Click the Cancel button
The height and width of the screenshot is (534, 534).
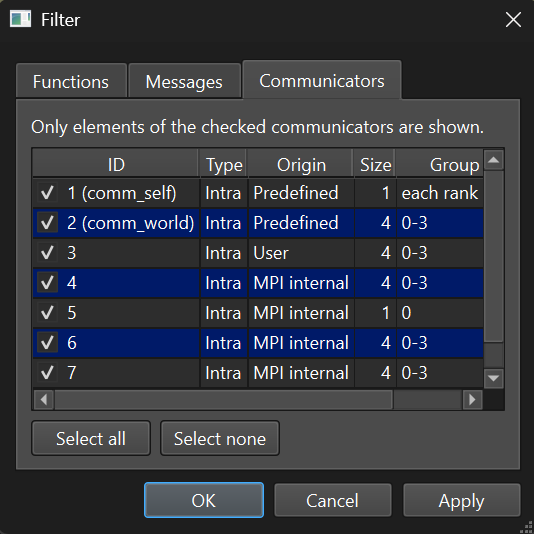333,500
